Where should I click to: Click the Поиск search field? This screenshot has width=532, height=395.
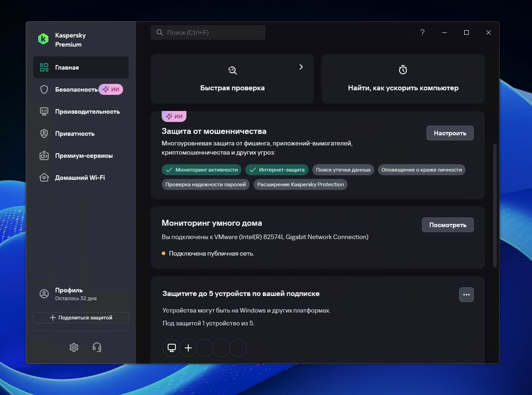pyautogui.click(x=208, y=33)
